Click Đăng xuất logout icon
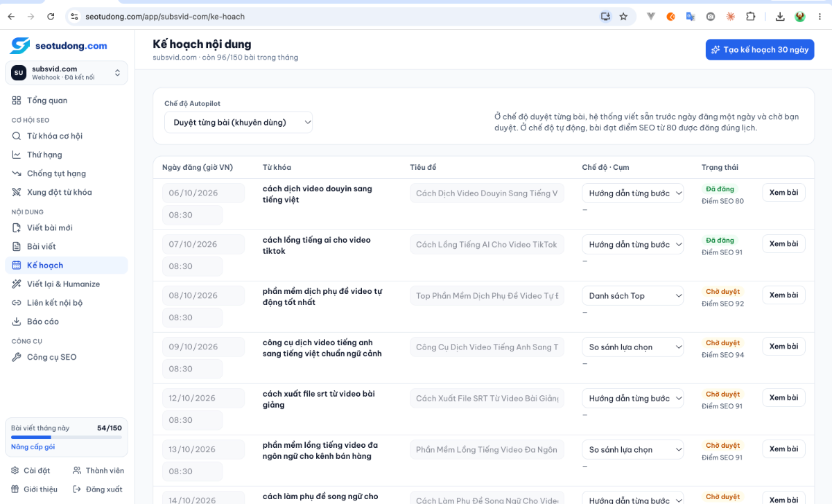 (78, 489)
